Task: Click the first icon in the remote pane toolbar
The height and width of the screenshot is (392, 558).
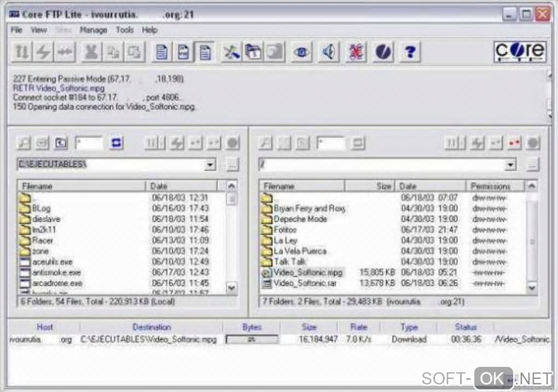Action: pos(265,143)
